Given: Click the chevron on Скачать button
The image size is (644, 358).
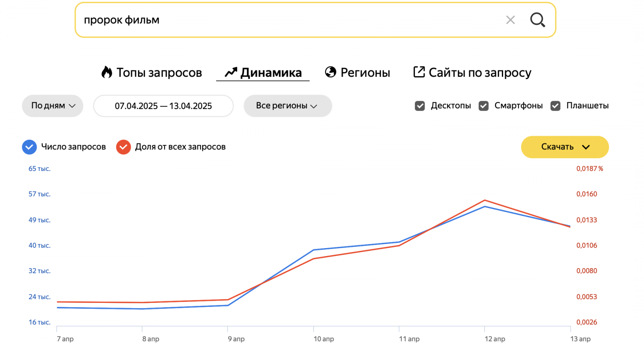Looking at the screenshot, I should pyautogui.click(x=586, y=147).
